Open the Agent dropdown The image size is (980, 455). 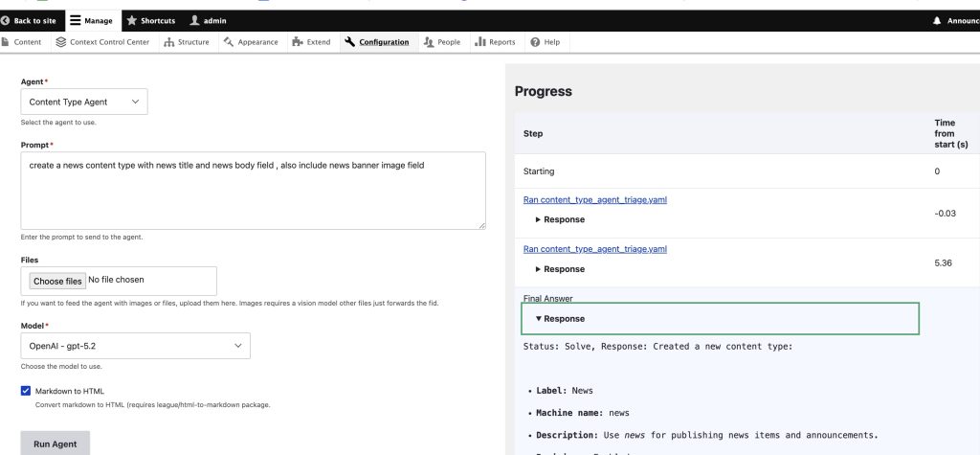(84, 102)
